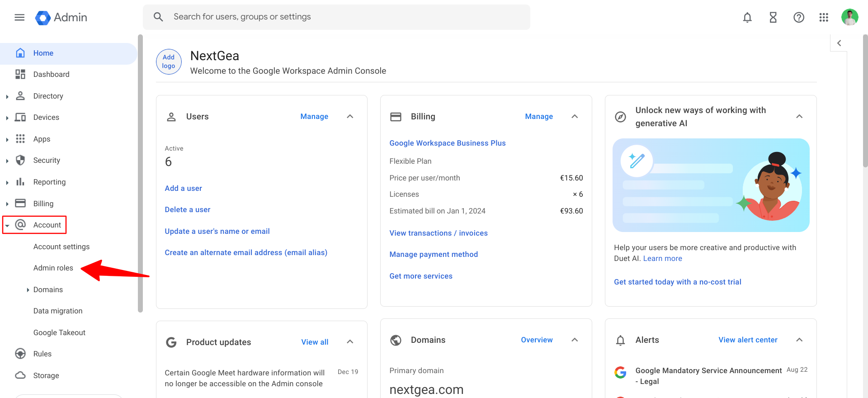Image resolution: width=868 pixels, height=398 pixels.
Task: Click Learn more about Duet AI
Action: pos(662,258)
